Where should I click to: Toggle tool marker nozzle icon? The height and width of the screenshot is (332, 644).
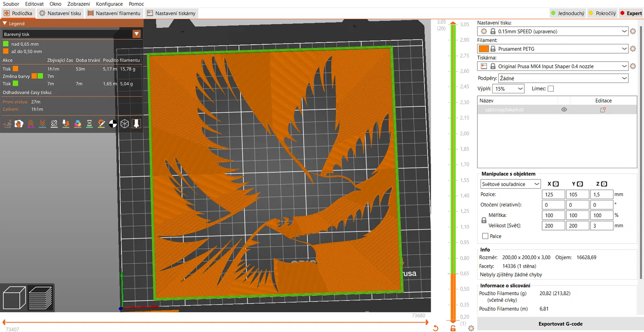pyautogui.click(x=136, y=124)
